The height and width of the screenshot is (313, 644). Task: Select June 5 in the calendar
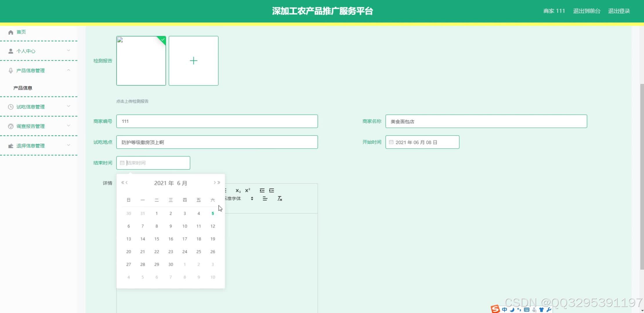click(x=213, y=213)
